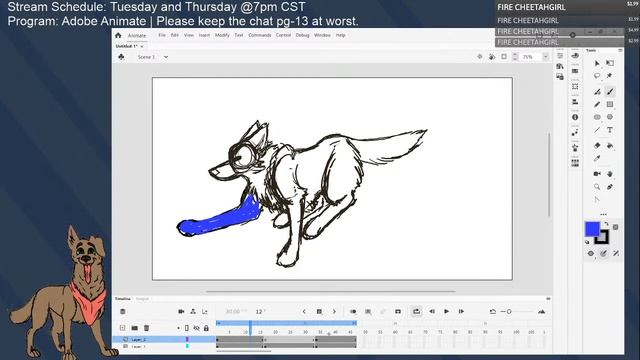Toggle layer parenting view in timeline

pos(193,311)
